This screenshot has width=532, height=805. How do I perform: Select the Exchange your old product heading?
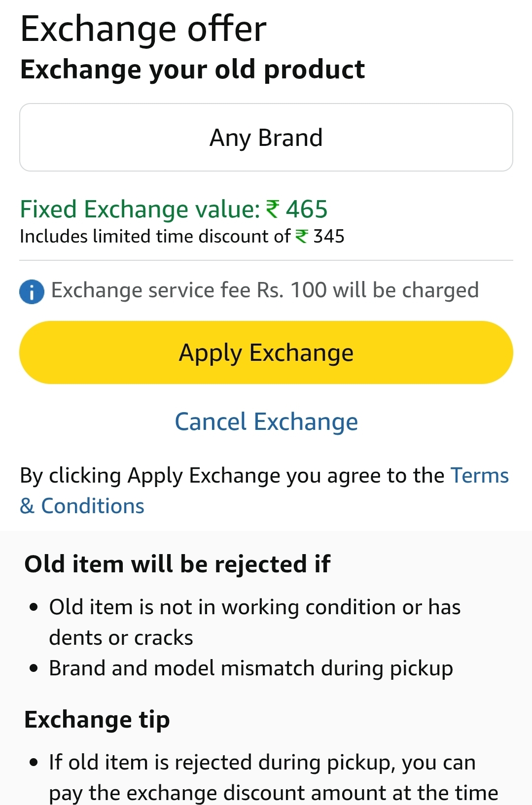(192, 70)
